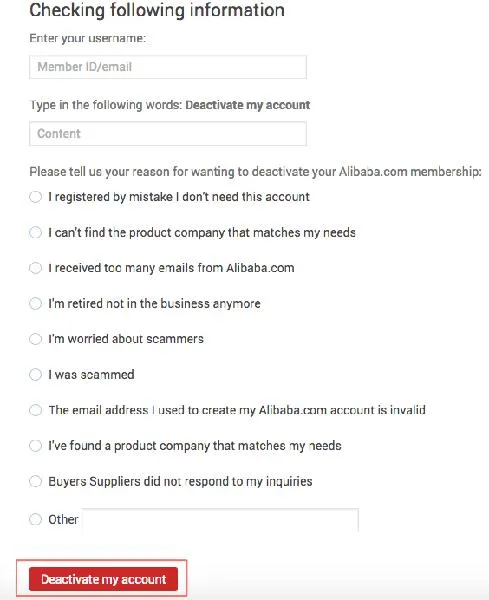Image resolution: width=489 pixels, height=600 pixels.
Task: Click the Other reason text box
Action: point(220,520)
